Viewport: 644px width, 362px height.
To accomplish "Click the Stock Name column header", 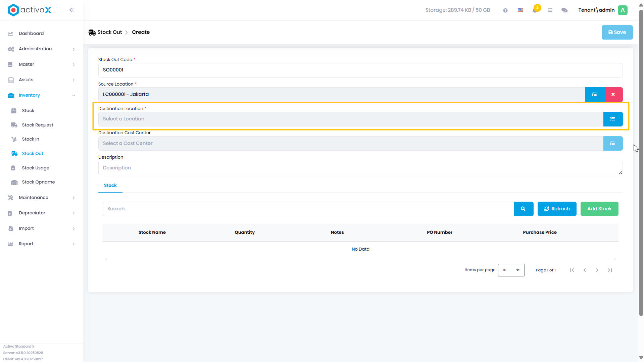I will tap(152, 232).
